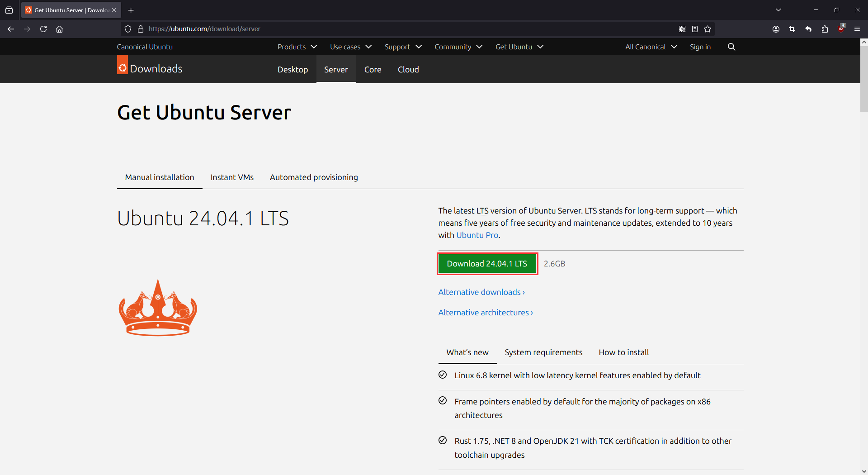
Task: Click the page vertical scrollbar thumb
Action: (864, 79)
